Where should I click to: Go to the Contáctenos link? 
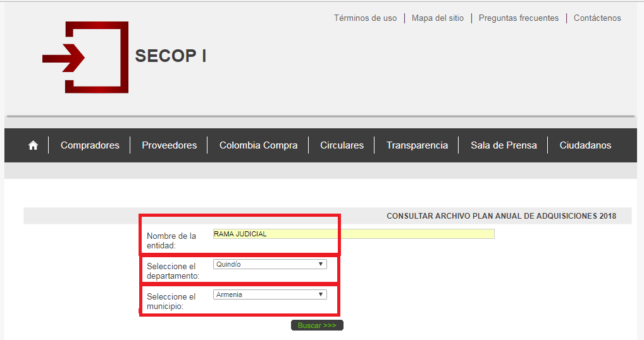coord(597,18)
